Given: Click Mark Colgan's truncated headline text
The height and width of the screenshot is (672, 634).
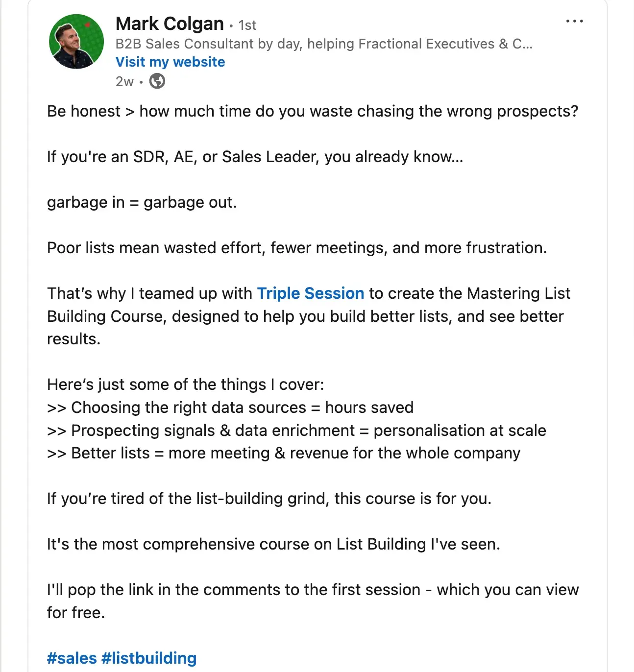Looking at the screenshot, I should tap(323, 44).
